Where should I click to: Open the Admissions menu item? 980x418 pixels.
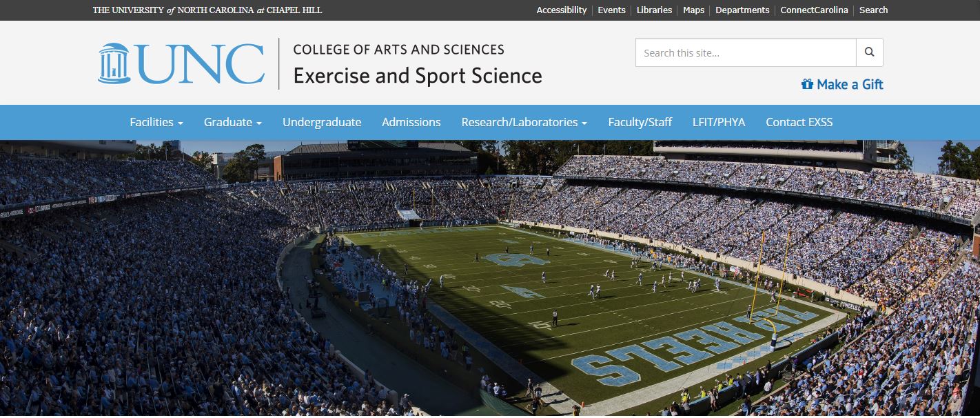point(411,122)
